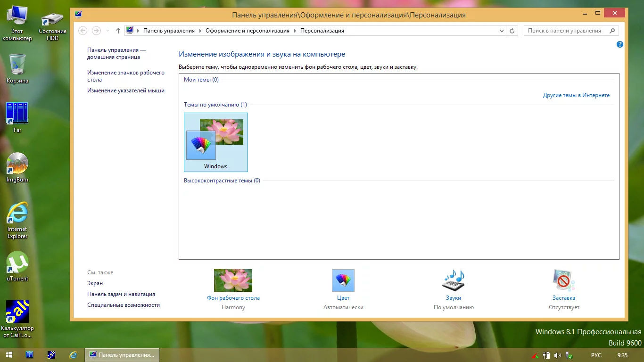
Task: Click the Оформление и персонализация breadcrumb
Action: (x=248, y=31)
